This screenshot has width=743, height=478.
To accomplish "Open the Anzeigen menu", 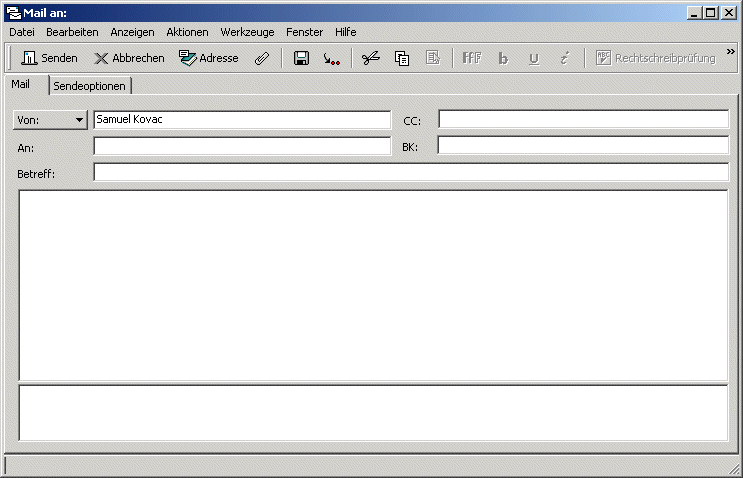I will click(x=132, y=32).
